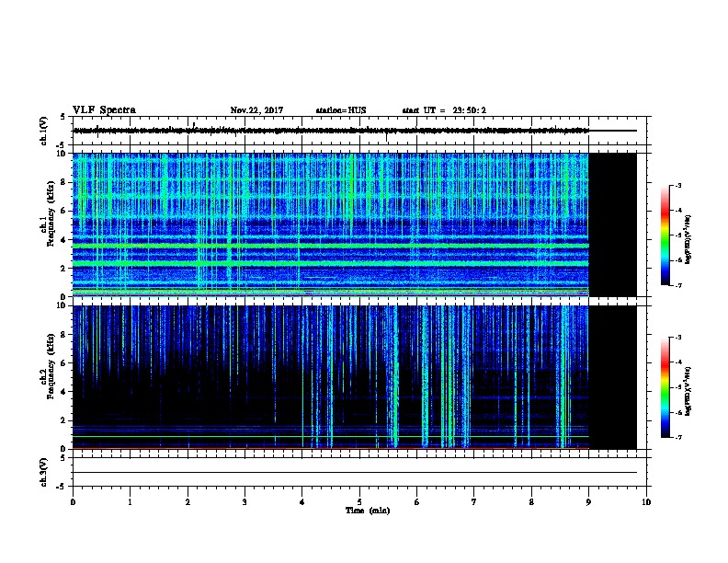Click the '-3' value on ch.2 colorbar
This screenshot has width=728, height=563.
(x=677, y=338)
